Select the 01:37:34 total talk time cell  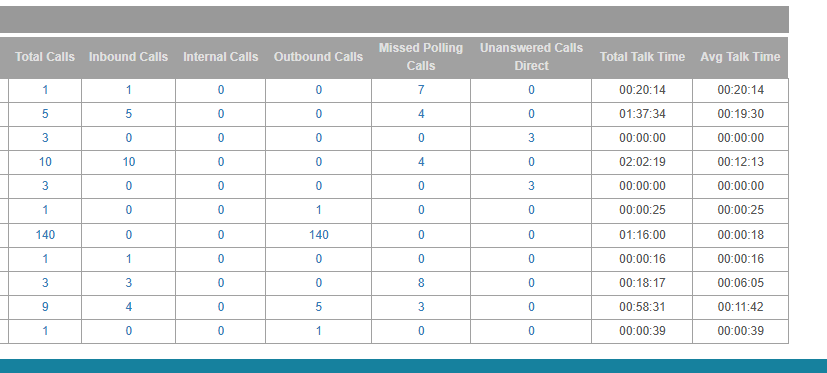coord(642,114)
